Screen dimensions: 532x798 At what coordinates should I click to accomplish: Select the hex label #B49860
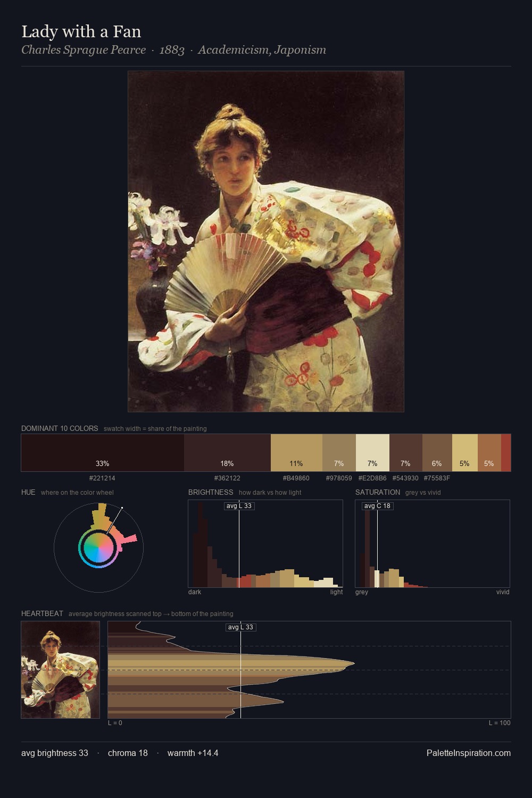click(x=296, y=478)
